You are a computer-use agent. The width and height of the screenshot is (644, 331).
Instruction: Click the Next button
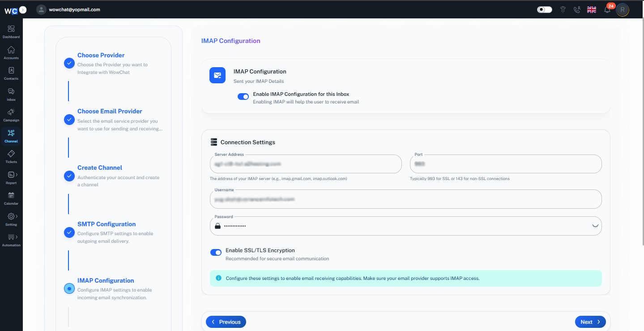590,322
